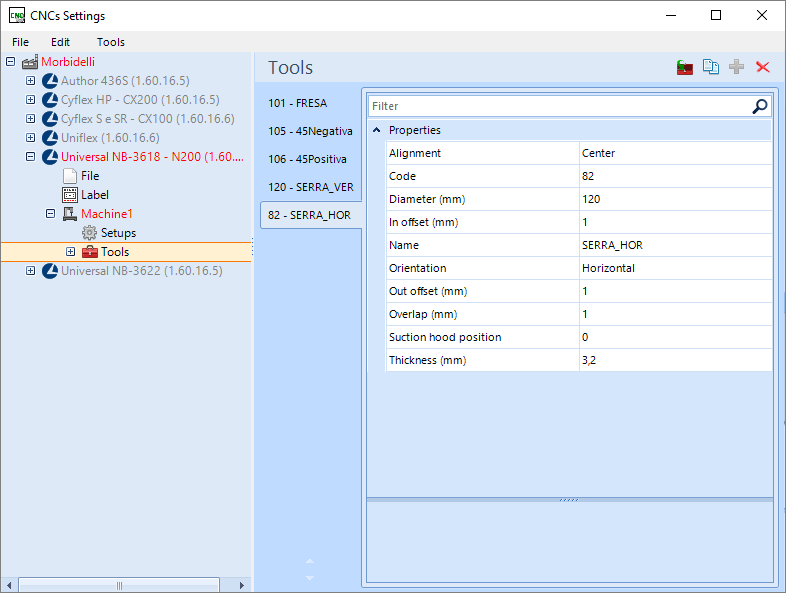Expand the Author 436S node

pyautogui.click(x=31, y=81)
